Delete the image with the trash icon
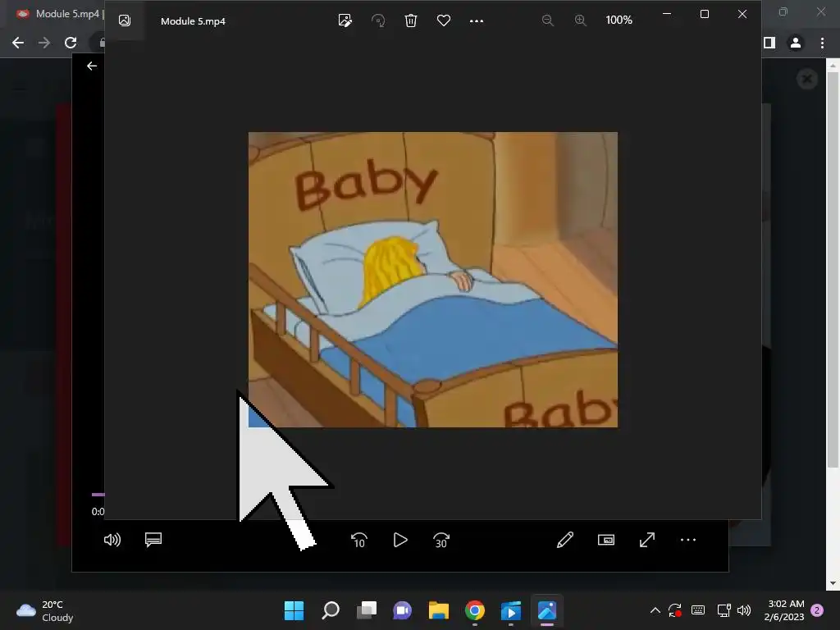 (x=411, y=21)
